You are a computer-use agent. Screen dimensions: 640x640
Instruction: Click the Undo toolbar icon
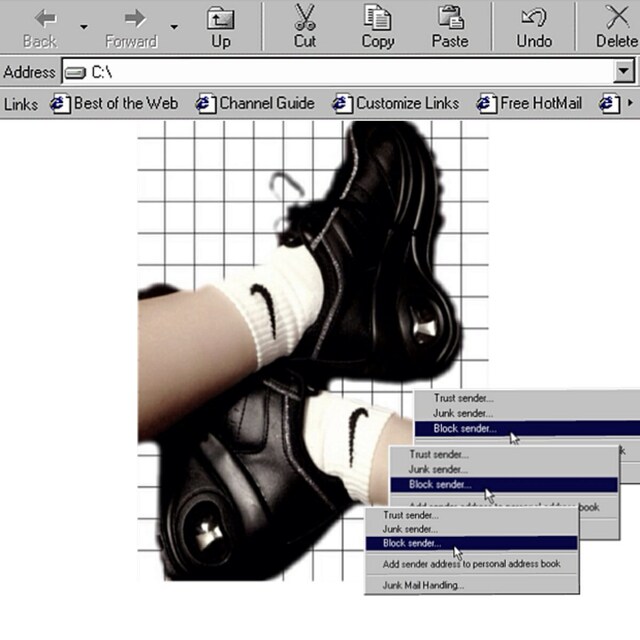534,18
